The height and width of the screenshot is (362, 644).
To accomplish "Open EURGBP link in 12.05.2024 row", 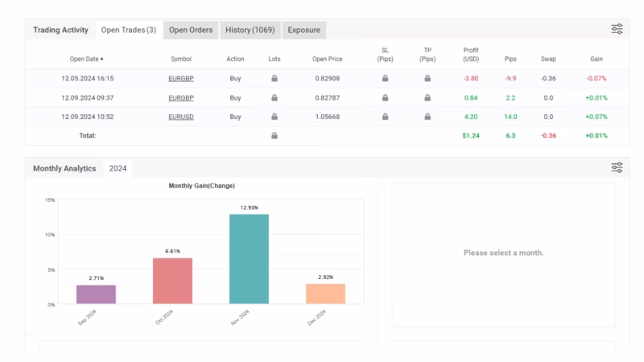I will pyautogui.click(x=180, y=78).
